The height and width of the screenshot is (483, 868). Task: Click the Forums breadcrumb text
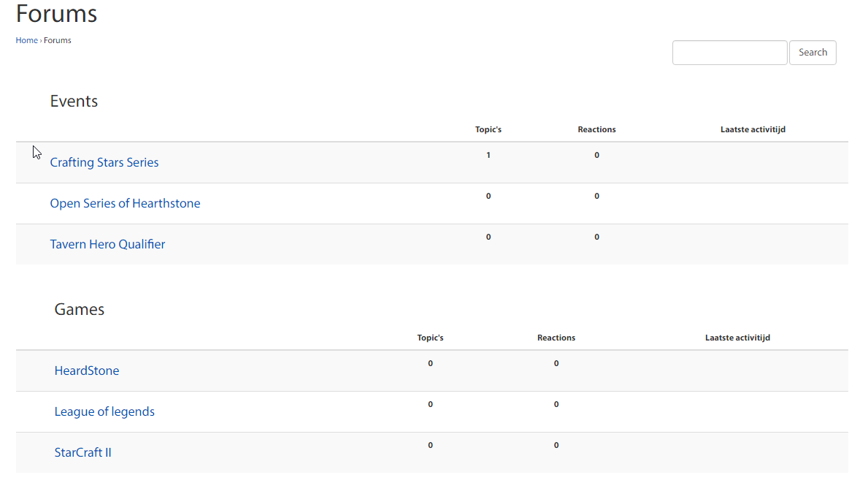58,40
